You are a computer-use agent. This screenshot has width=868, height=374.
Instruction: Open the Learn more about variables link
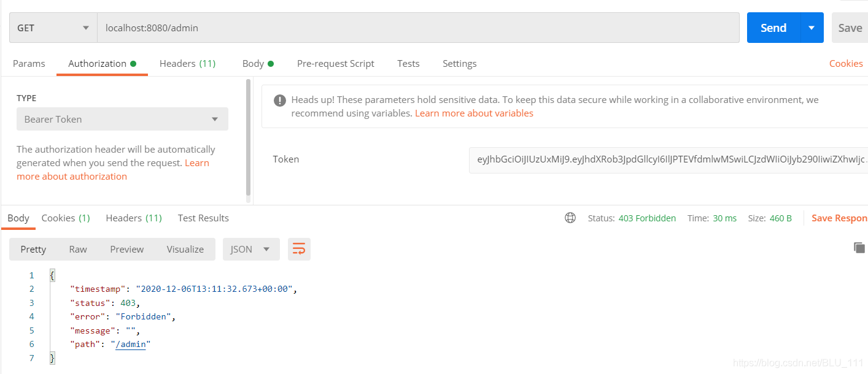pyautogui.click(x=474, y=113)
